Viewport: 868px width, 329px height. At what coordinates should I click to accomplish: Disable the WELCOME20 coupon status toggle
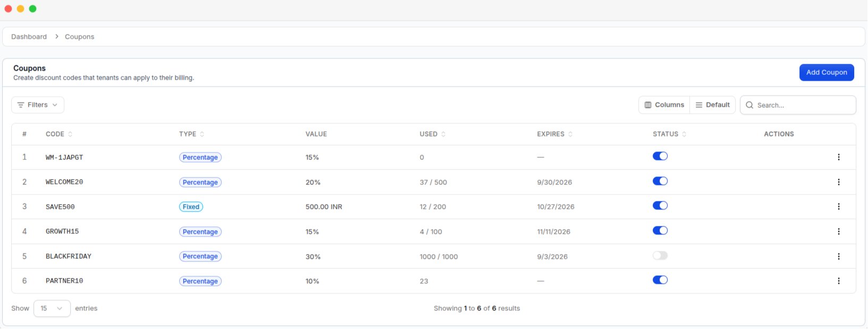pos(660,181)
